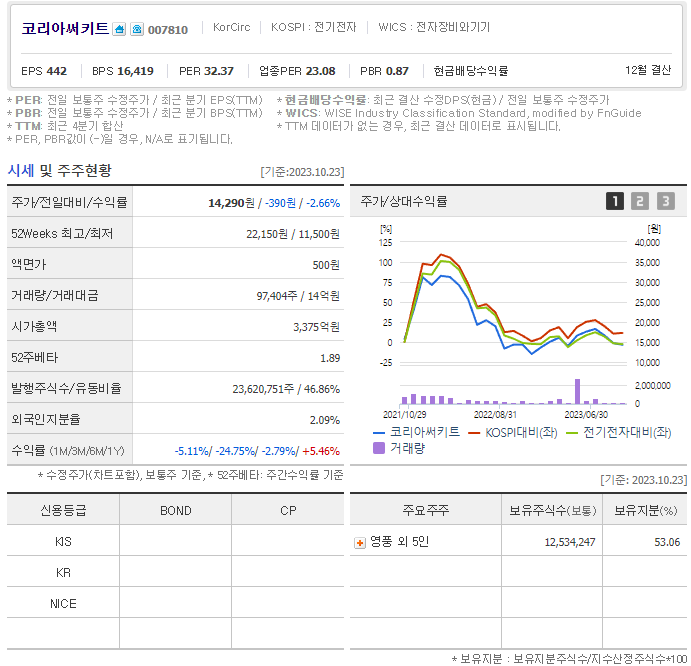The image size is (691, 666).
Task: Click the CP column header
Action: pos(288,510)
